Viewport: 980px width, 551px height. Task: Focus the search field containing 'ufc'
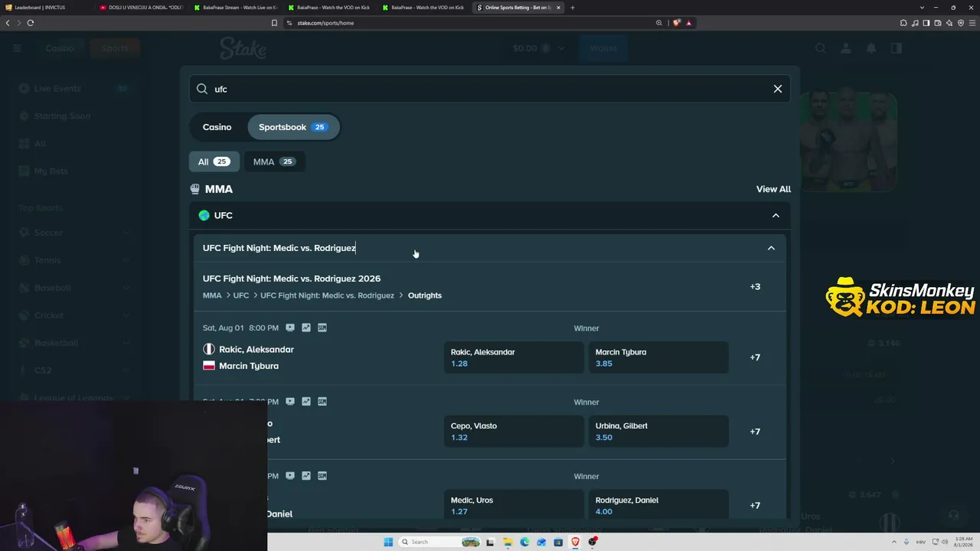click(x=490, y=89)
